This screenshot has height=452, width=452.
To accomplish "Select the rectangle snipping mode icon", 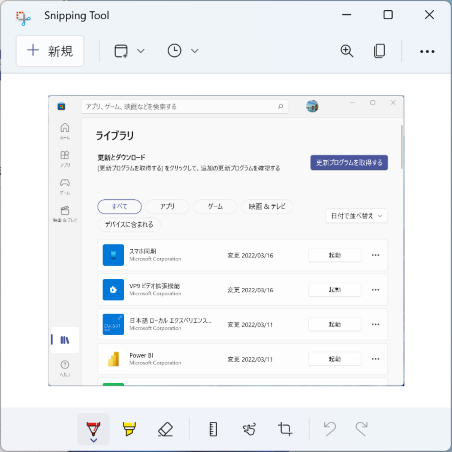I will point(121,51).
